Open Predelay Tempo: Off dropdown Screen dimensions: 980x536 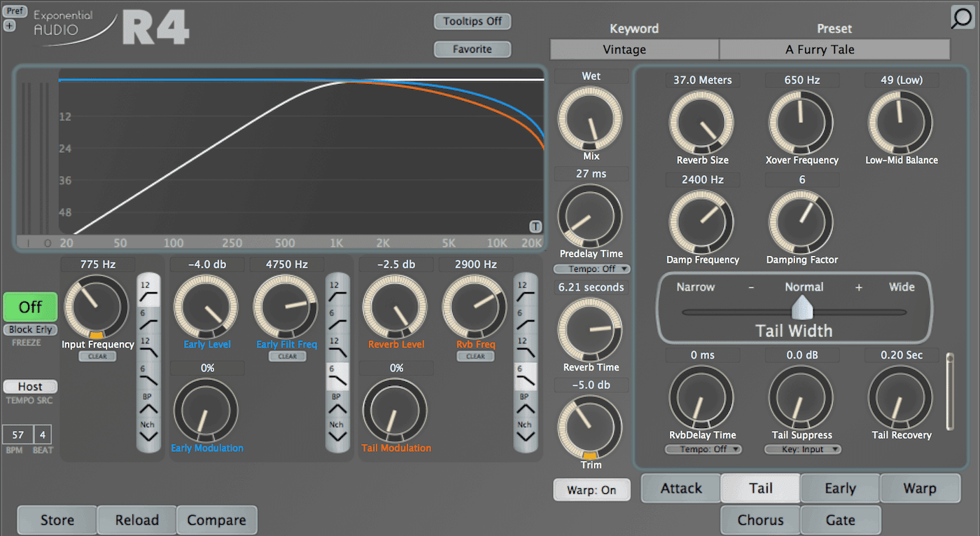coord(591,268)
